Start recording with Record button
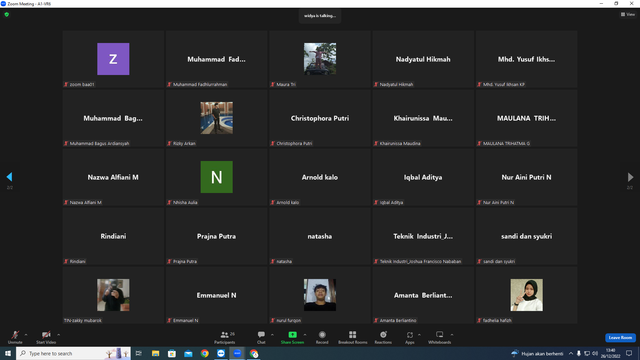Screen dimensions: 640x360 [x=322, y=337]
